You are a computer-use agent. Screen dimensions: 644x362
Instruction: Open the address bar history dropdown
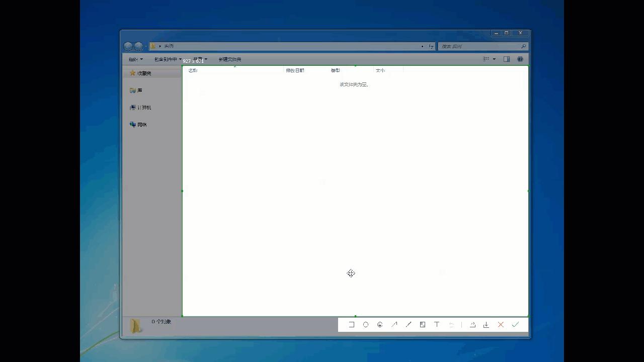click(422, 46)
